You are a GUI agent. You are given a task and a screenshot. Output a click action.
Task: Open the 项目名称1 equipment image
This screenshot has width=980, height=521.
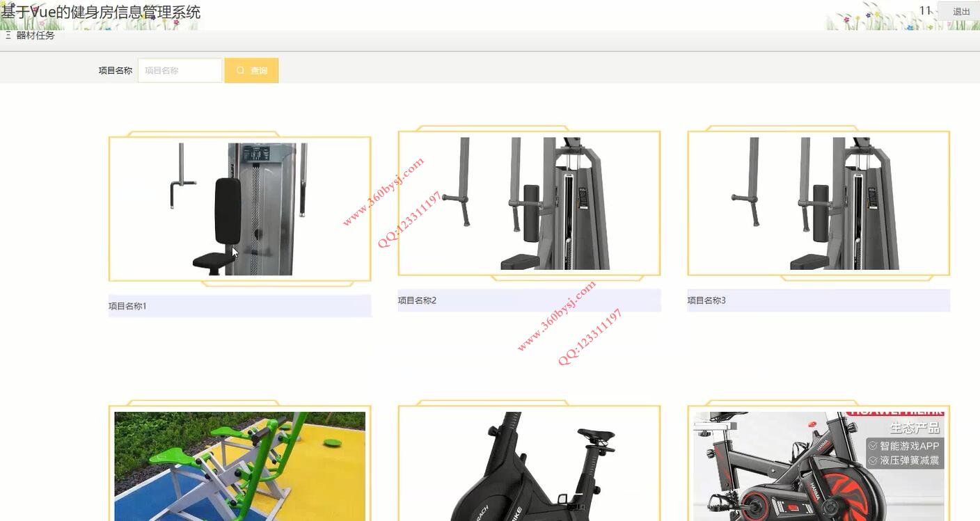click(x=239, y=209)
